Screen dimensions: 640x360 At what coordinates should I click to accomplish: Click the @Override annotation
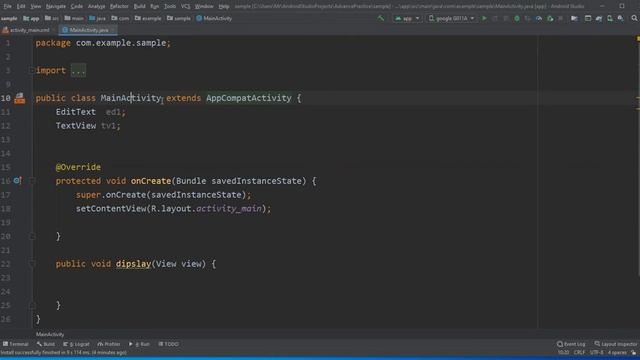coord(78,167)
